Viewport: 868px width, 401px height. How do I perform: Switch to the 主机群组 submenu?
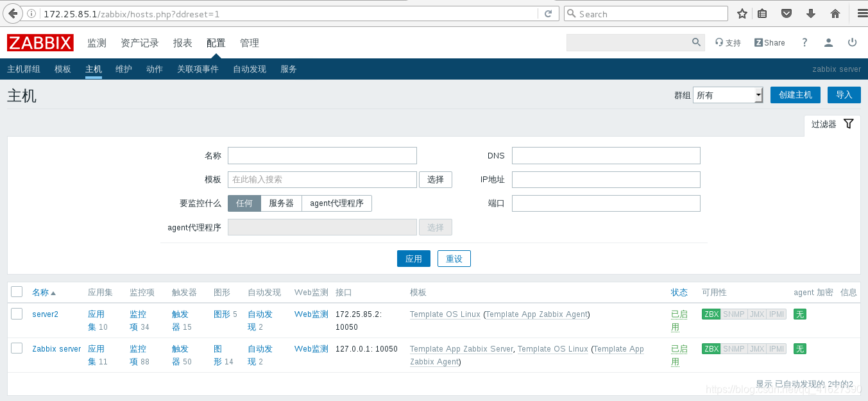click(24, 69)
